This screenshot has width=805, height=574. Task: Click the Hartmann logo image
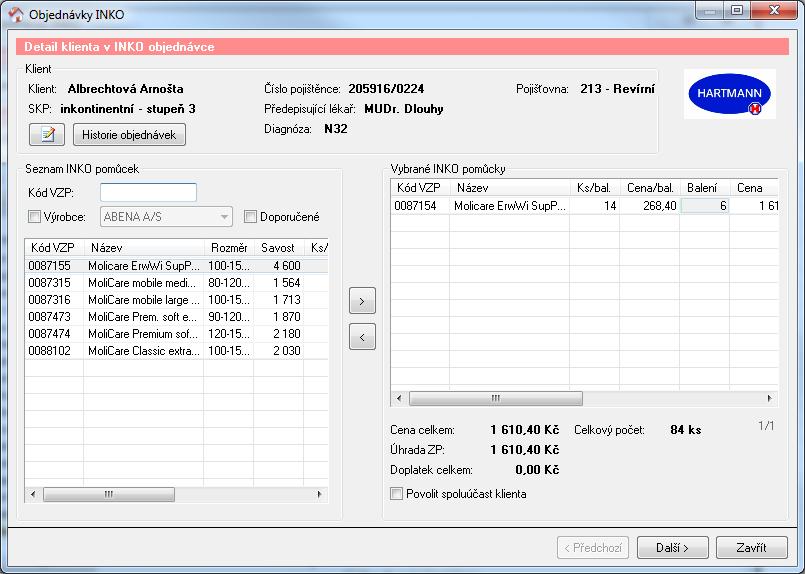730,94
